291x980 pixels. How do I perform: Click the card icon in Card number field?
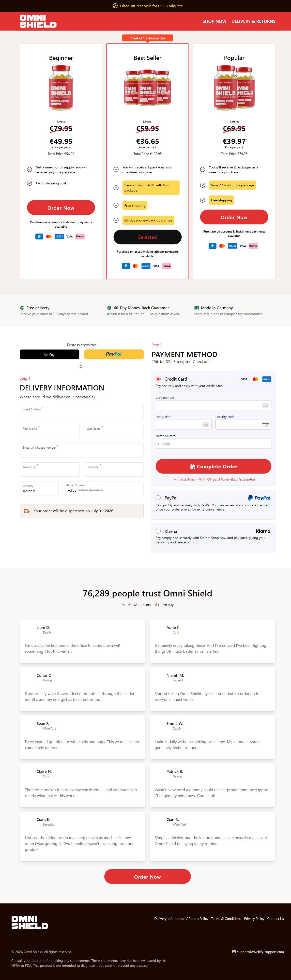click(265, 405)
